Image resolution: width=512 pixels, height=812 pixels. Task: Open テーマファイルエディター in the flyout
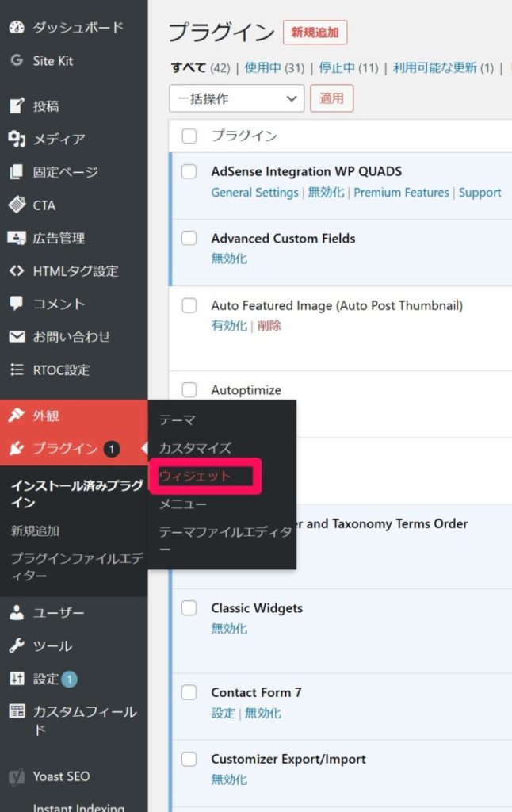(225, 540)
